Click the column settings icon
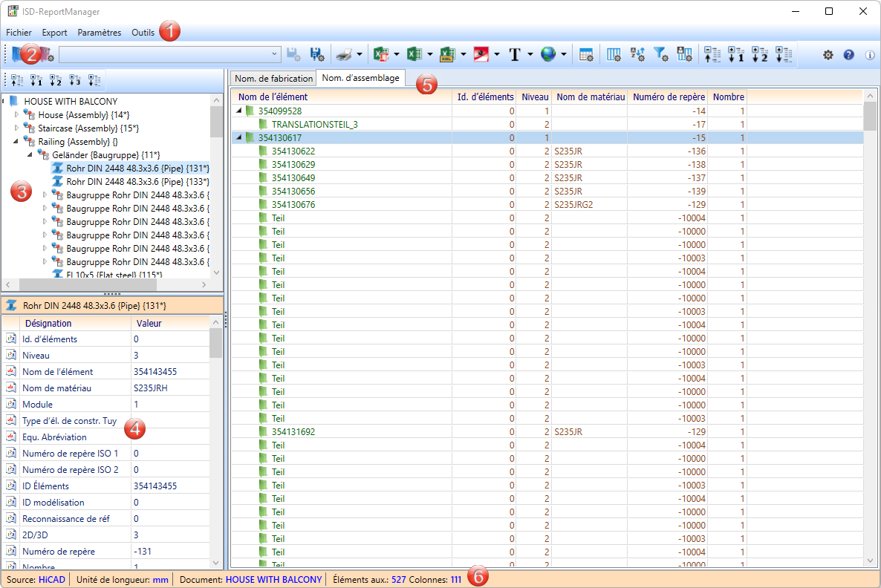Image resolution: width=881 pixels, height=588 pixels. (x=614, y=54)
